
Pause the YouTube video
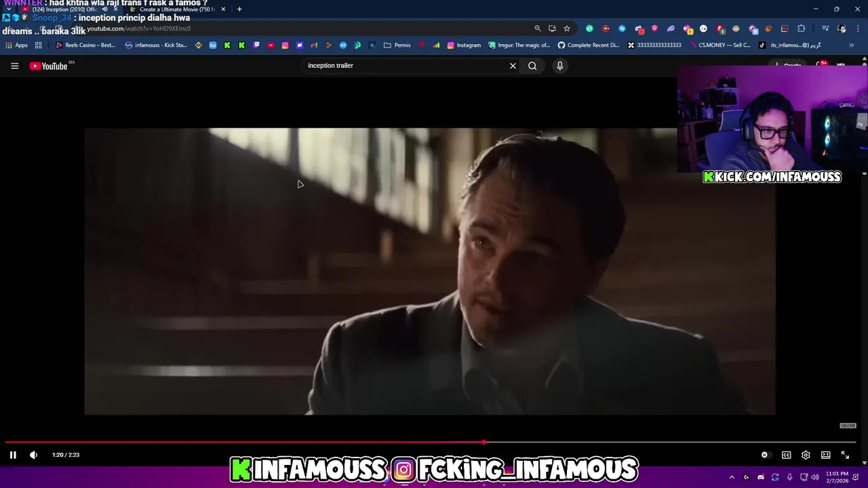13,455
